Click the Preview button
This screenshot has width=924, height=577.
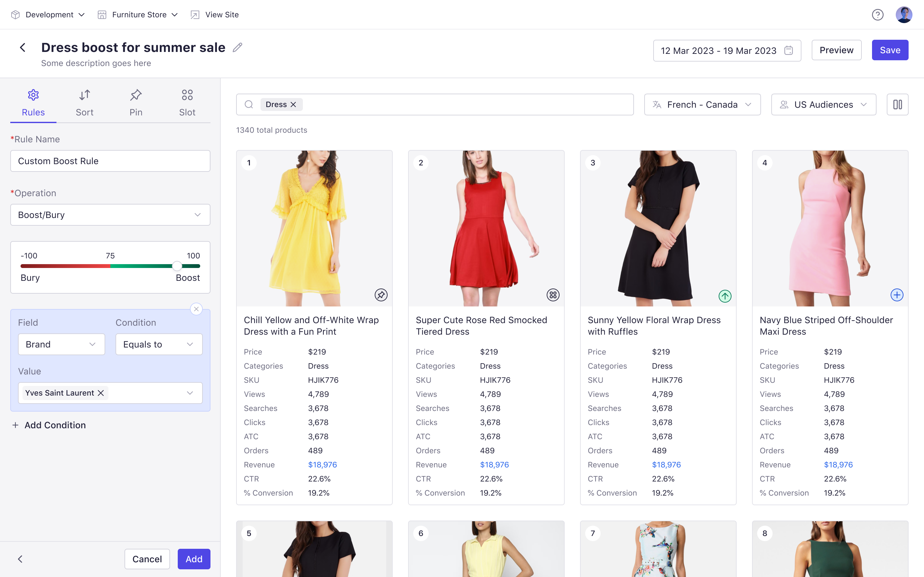point(836,50)
